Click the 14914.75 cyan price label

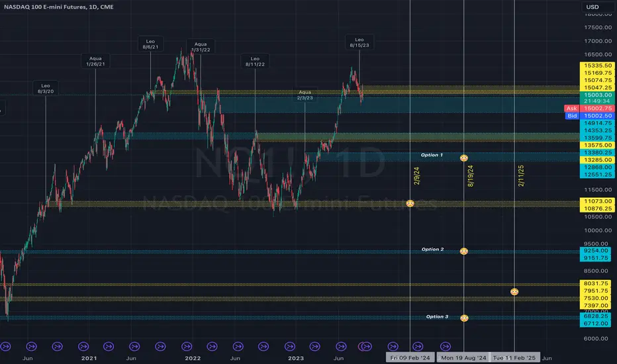tap(597, 123)
